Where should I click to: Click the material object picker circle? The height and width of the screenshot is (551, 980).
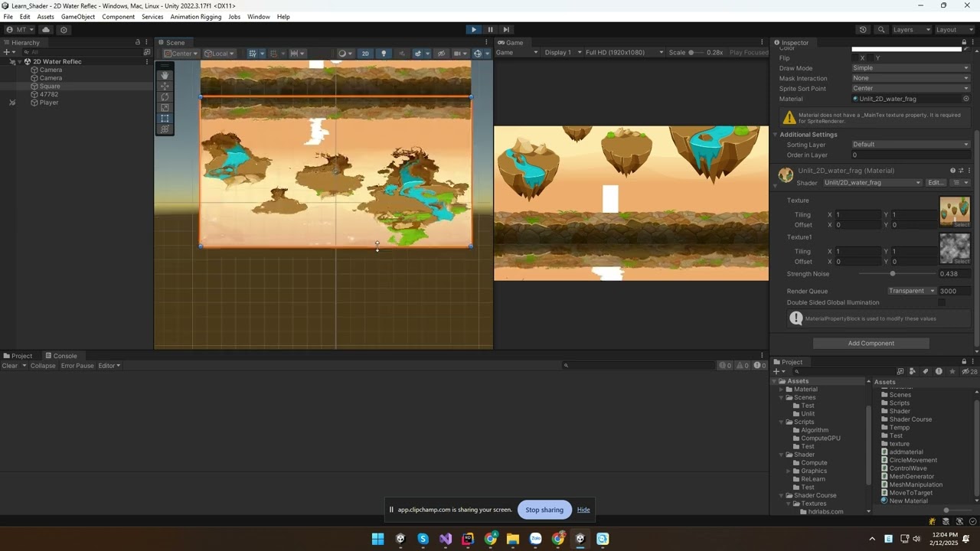965,99
